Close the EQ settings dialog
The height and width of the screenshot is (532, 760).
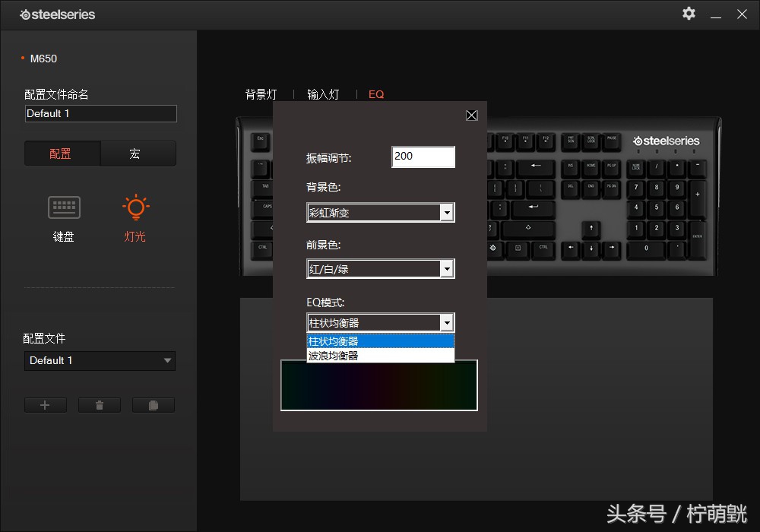click(471, 115)
